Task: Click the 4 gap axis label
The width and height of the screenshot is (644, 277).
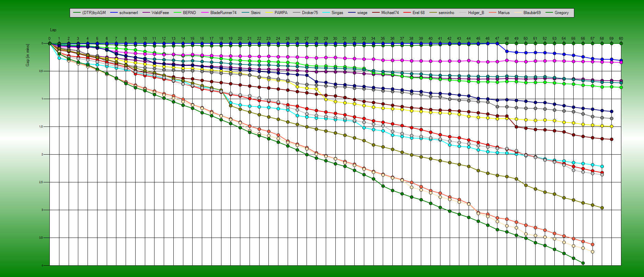Action: tap(42, 265)
